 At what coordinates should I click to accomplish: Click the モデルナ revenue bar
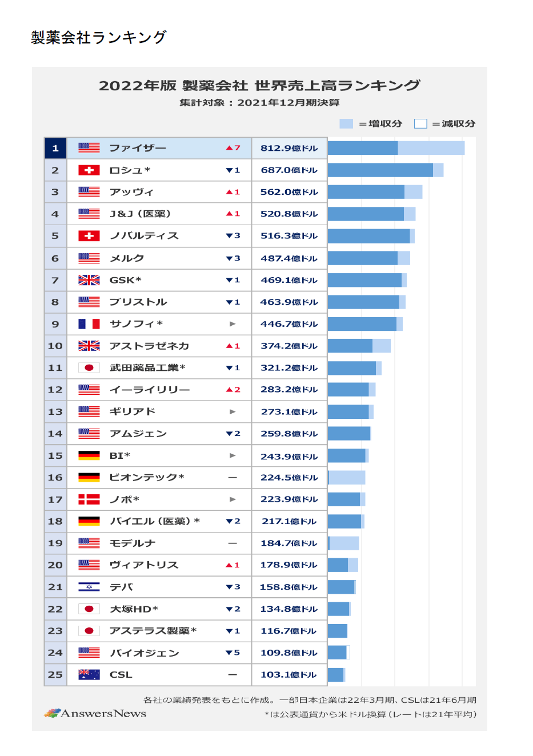click(343, 543)
